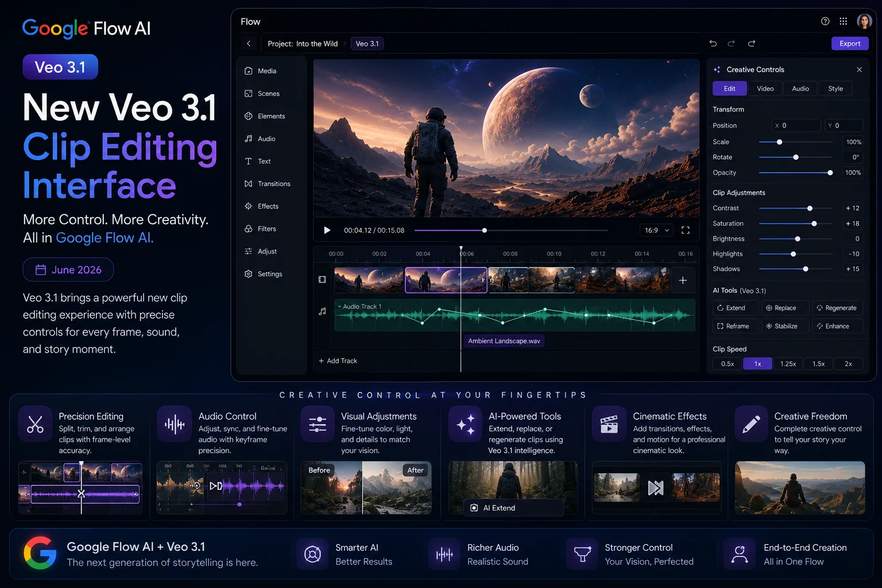This screenshot has height=588, width=882.
Task: Click the Shadows slider handle
Action: (x=806, y=269)
